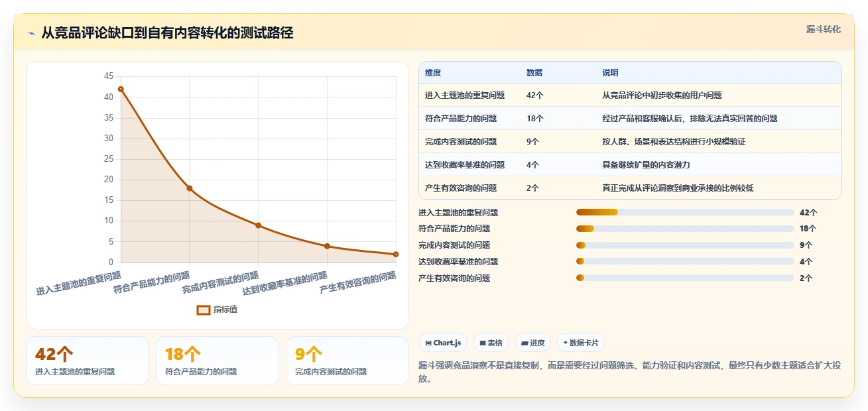Click the chart data point at 42
The width and height of the screenshot is (868, 411).
[x=121, y=89]
